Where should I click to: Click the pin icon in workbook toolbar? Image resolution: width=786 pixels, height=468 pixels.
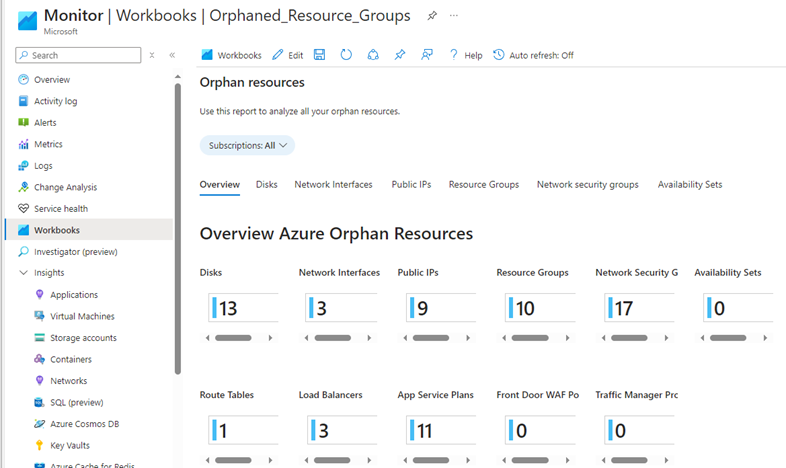coord(400,55)
